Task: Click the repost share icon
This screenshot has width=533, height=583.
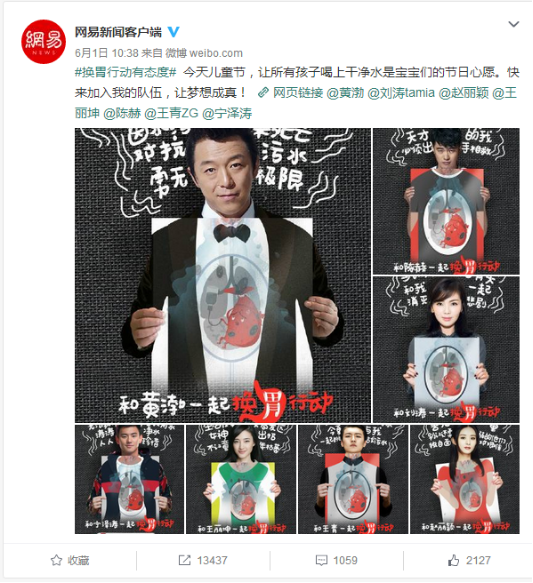Action: (184, 560)
